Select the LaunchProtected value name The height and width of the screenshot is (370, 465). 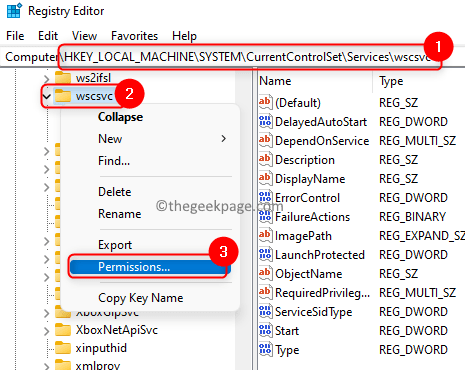click(320, 255)
